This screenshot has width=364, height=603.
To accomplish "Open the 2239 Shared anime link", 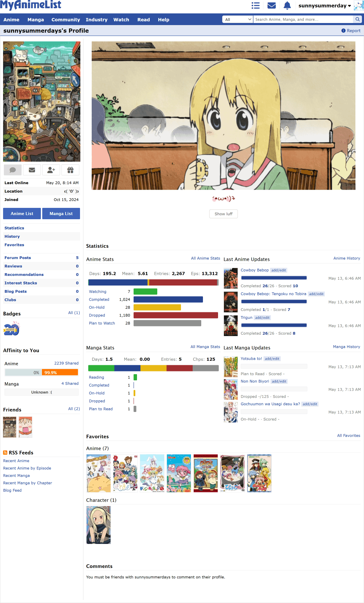I will pyautogui.click(x=66, y=363).
